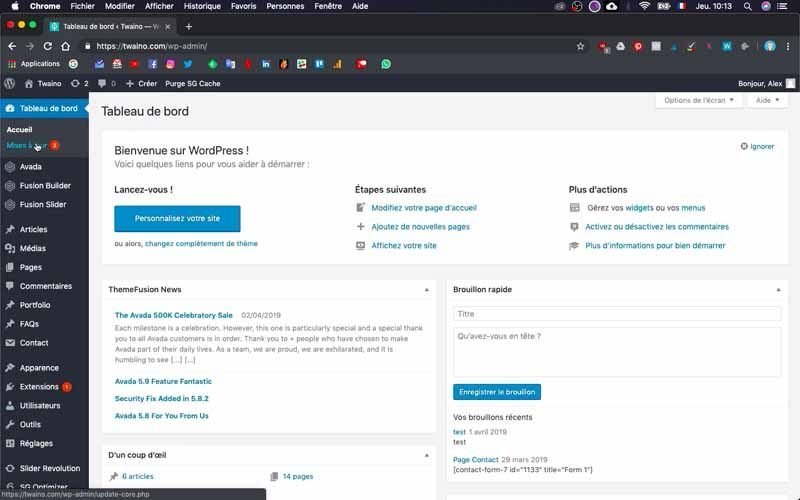
Task: Open changez complètement de thème link
Action: pyautogui.click(x=201, y=243)
